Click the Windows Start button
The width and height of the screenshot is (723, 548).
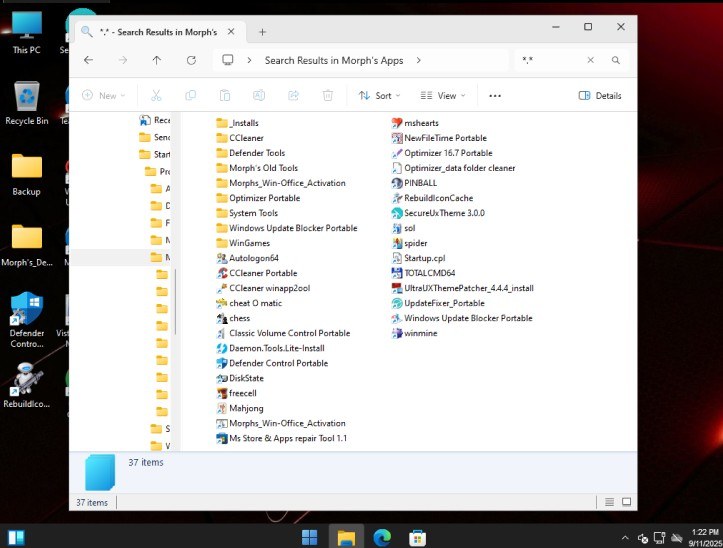pos(309,537)
